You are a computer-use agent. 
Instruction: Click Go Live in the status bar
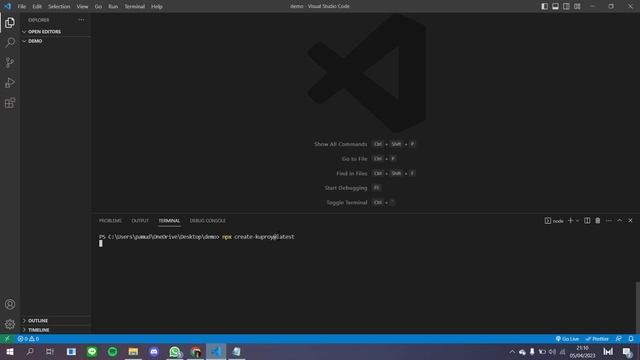pos(567,339)
